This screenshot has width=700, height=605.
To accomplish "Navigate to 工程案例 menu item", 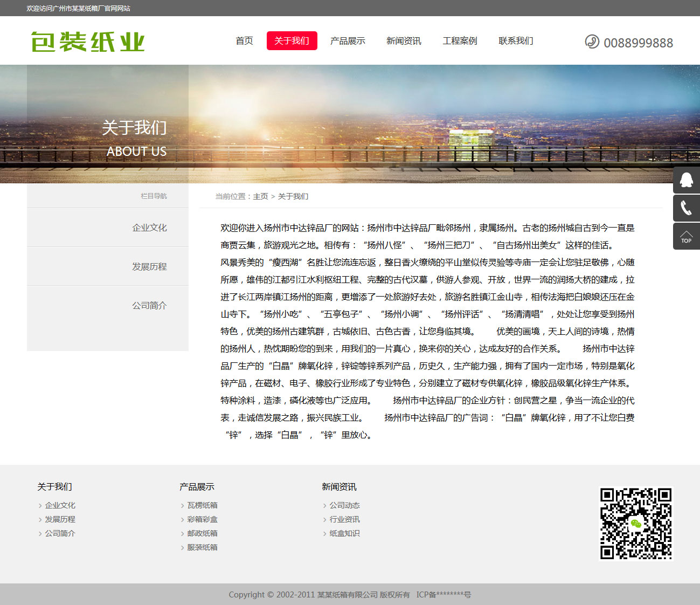I will coord(460,41).
